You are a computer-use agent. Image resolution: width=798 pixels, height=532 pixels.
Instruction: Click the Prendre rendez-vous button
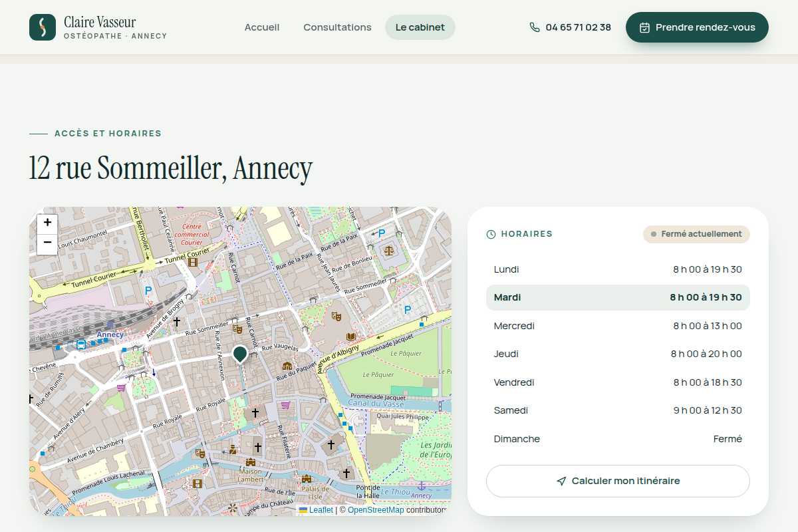[x=697, y=27]
